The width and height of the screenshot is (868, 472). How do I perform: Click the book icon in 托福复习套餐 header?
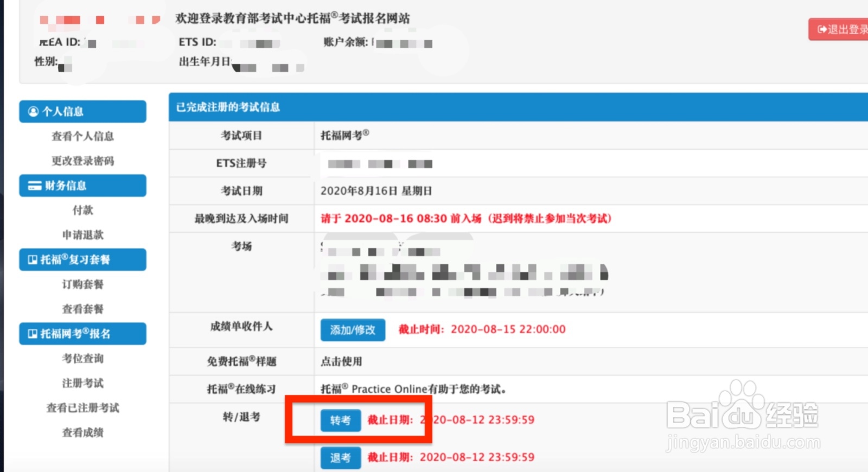33,259
